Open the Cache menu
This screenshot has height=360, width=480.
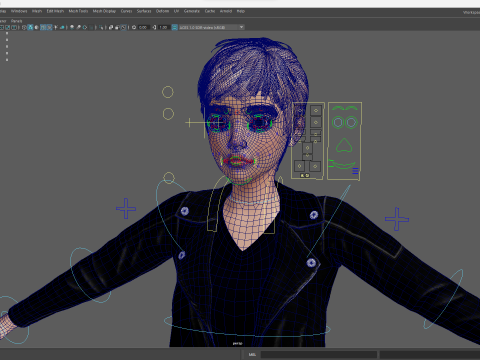210,11
